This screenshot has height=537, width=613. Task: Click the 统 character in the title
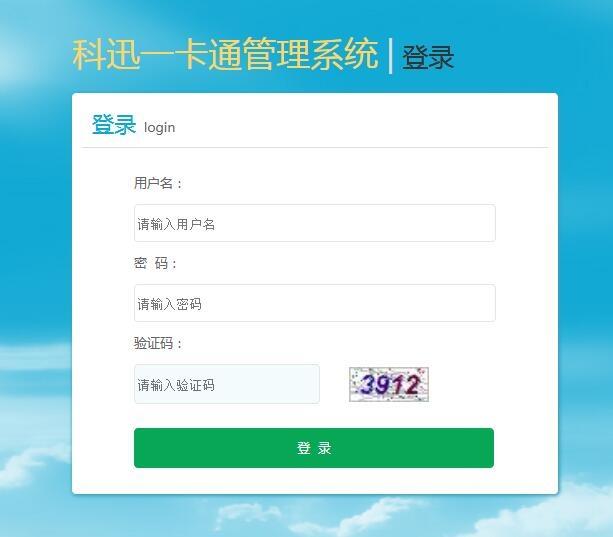(362, 54)
